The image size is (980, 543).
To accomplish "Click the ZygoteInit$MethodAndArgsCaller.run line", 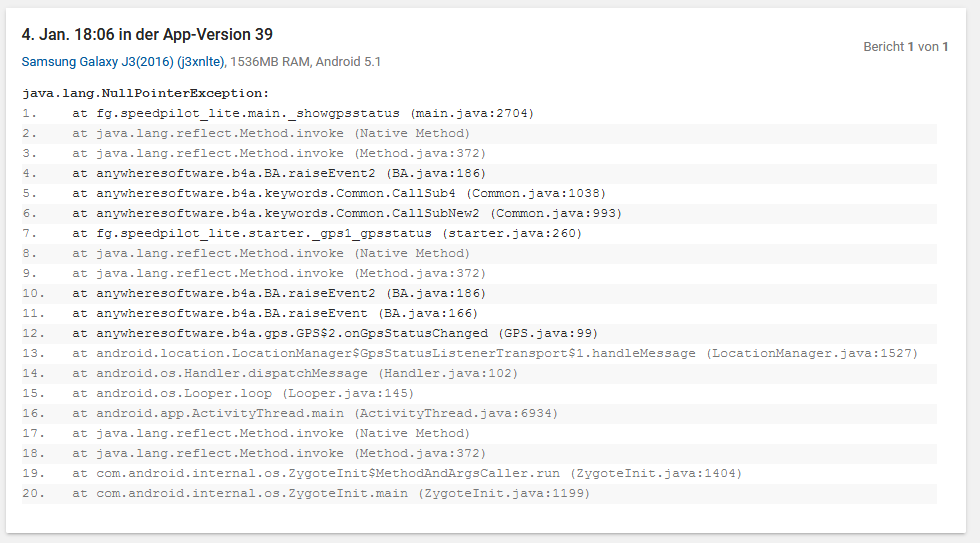I will (x=407, y=473).
